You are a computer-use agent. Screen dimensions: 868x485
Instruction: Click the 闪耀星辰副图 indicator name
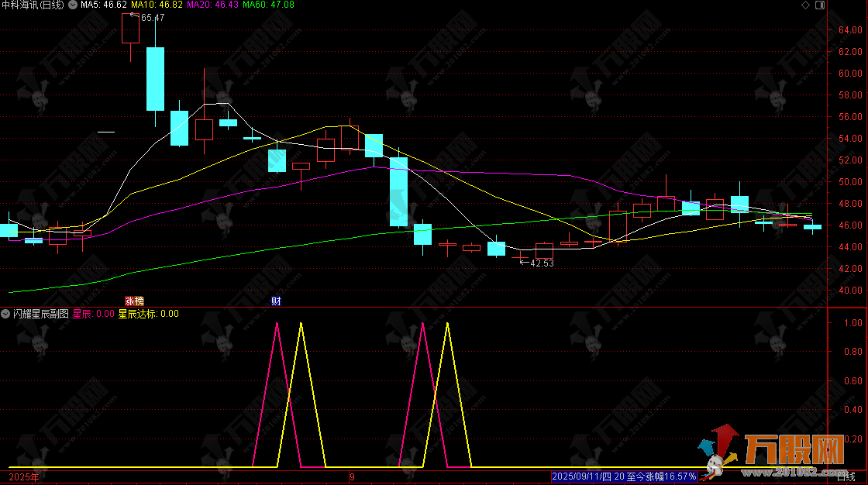(41, 314)
